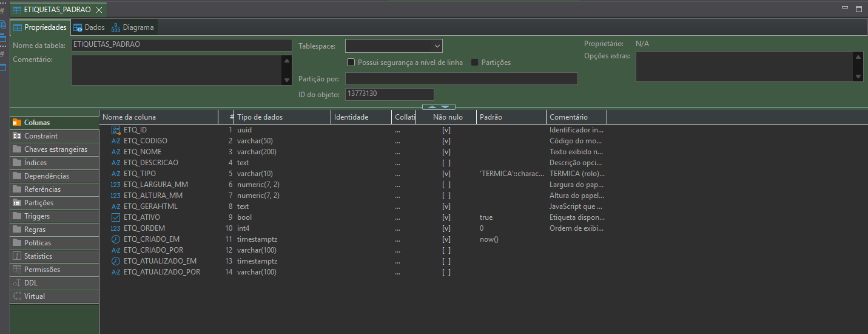The image size is (868, 334).
Task: Toggle 'Não nulo' for ETQ_ORDEM
Action: coord(446,228)
